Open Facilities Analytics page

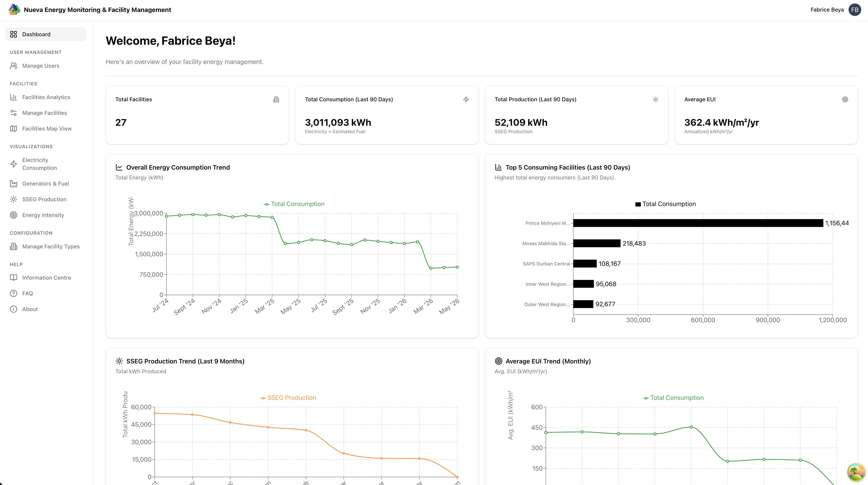coord(46,97)
